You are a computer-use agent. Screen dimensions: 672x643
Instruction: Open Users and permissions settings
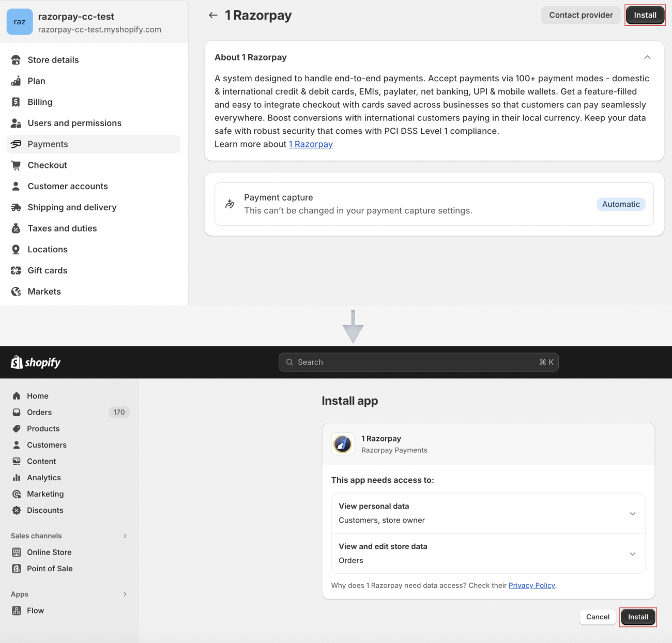tap(94, 123)
